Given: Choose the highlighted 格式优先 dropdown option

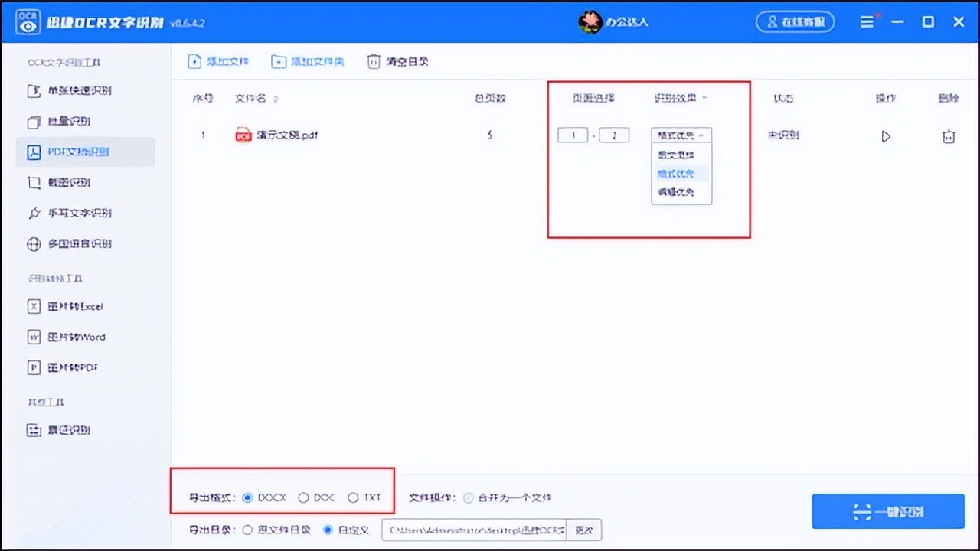Looking at the screenshot, I should click(676, 174).
